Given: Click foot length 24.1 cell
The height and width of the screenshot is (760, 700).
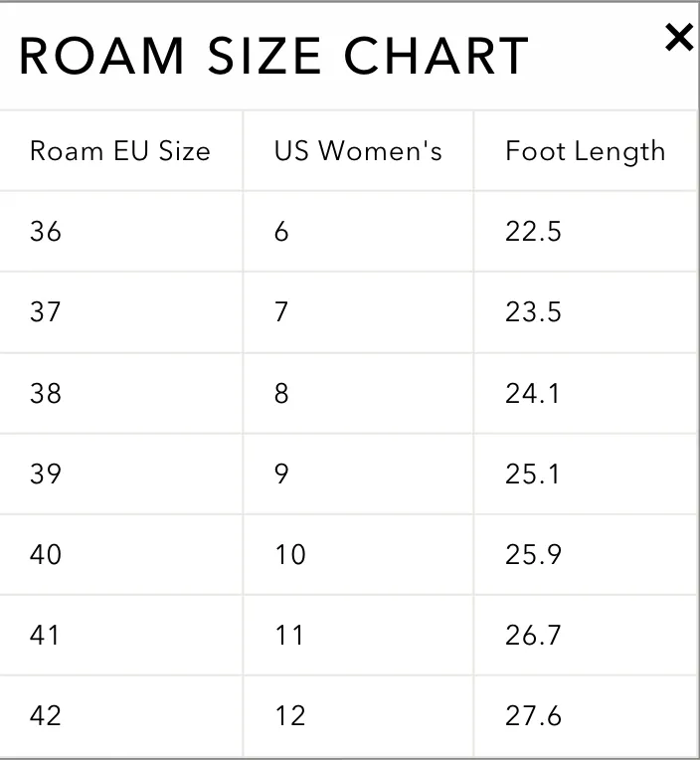Looking at the screenshot, I should tap(586, 393).
